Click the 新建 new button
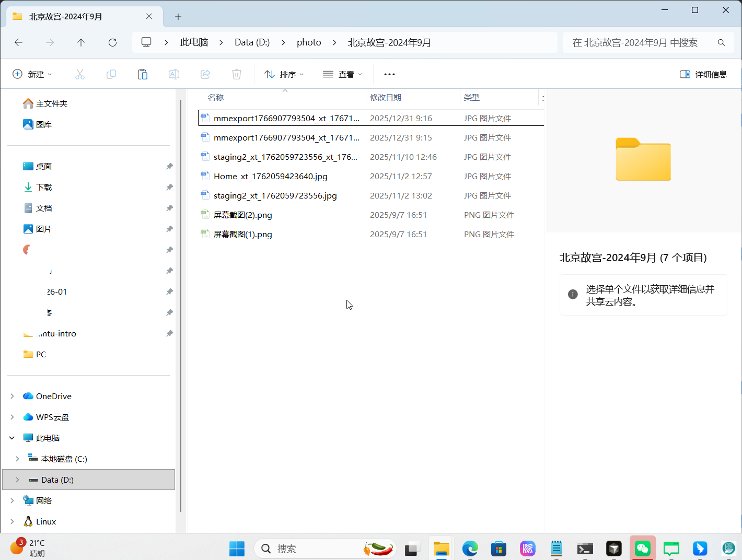This screenshot has height=560, width=742. (x=32, y=74)
